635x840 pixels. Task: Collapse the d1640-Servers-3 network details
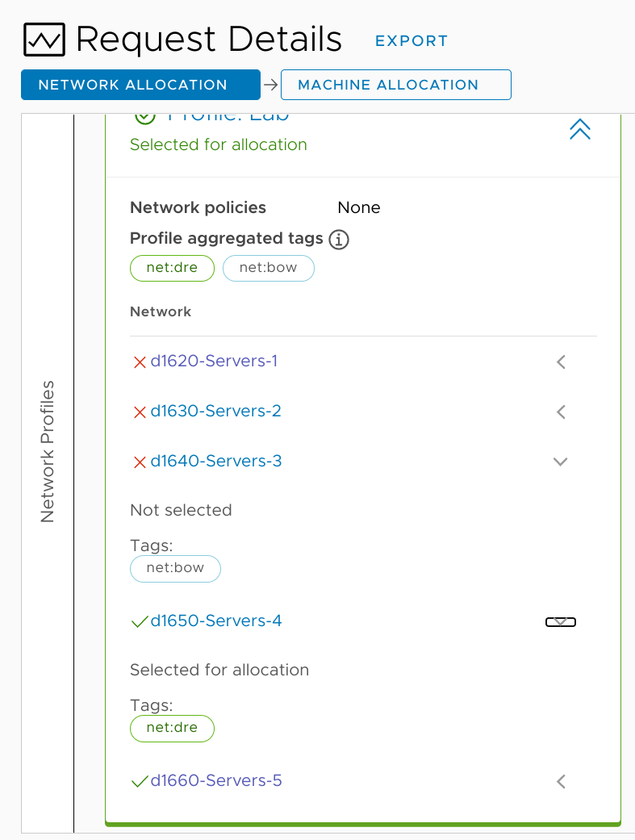pyautogui.click(x=561, y=462)
